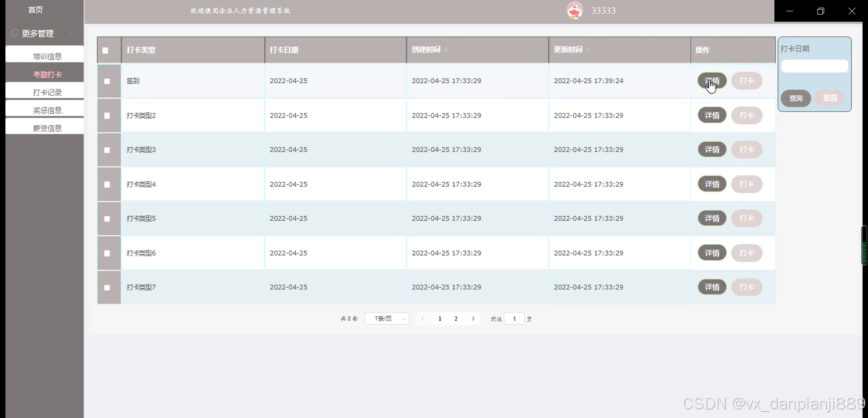Click the 更多管理 menu icon
The height and width of the screenshot is (418, 868).
click(14, 33)
